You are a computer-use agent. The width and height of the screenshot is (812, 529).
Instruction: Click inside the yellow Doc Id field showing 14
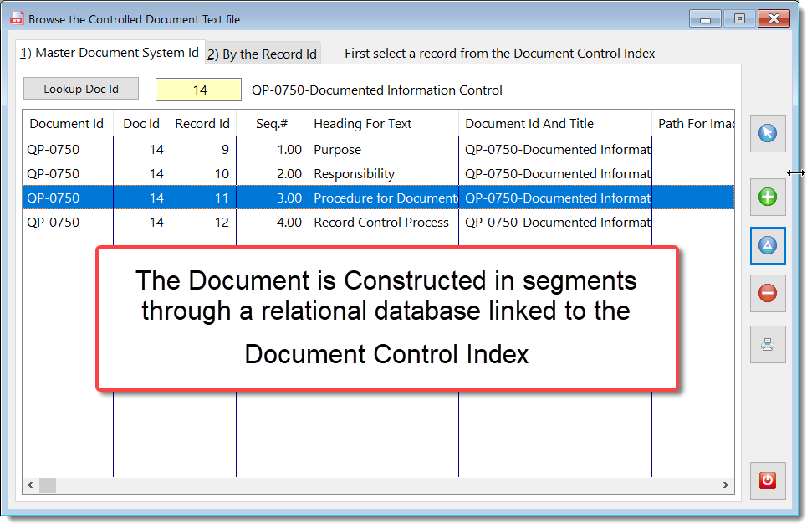198,89
